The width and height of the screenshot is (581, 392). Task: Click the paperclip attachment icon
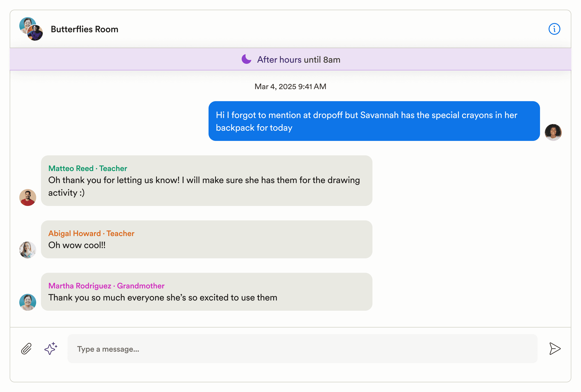[x=26, y=348]
